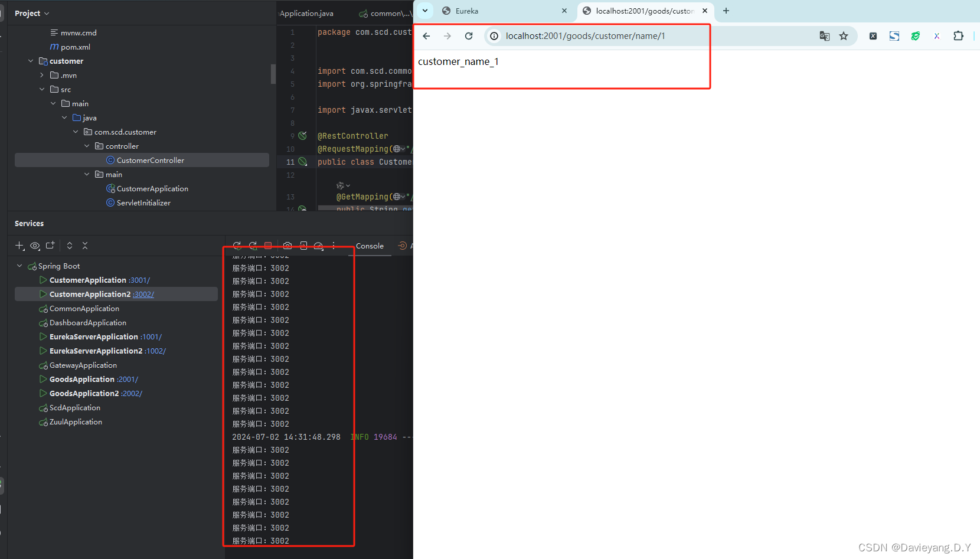Open a new browser tab
The image size is (980, 559).
tap(726, 11)
